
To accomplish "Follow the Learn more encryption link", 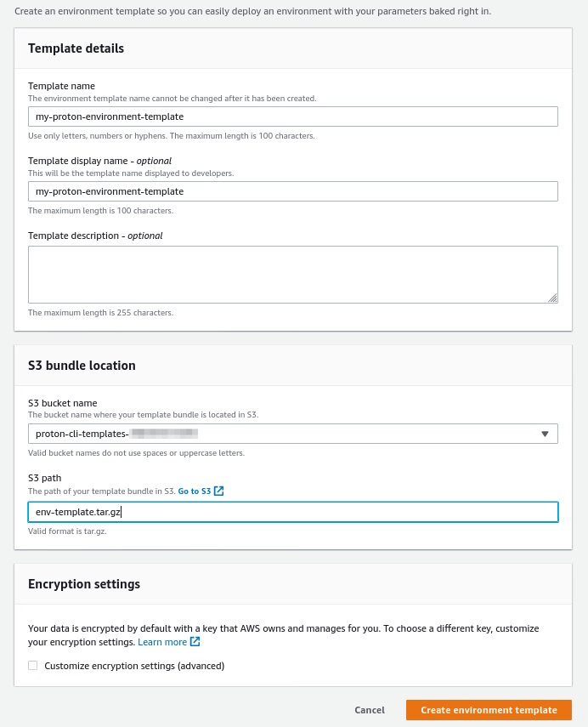I will coord(162,641).
